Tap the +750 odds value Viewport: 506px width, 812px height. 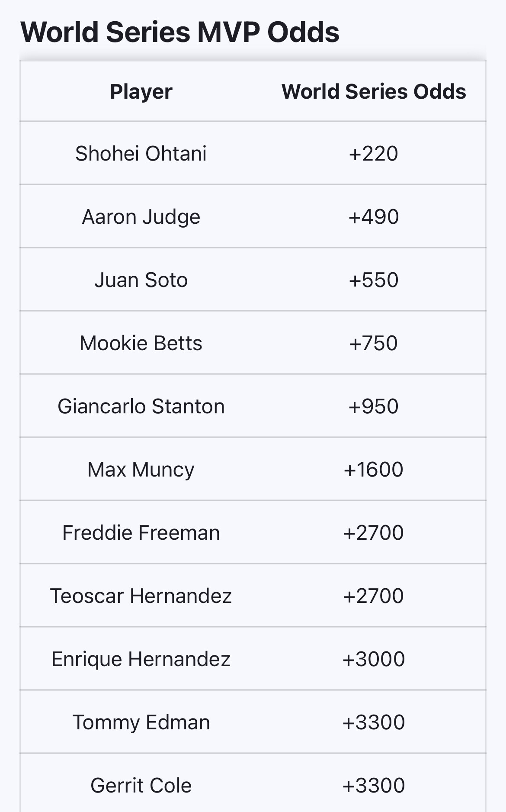(374, 343)
